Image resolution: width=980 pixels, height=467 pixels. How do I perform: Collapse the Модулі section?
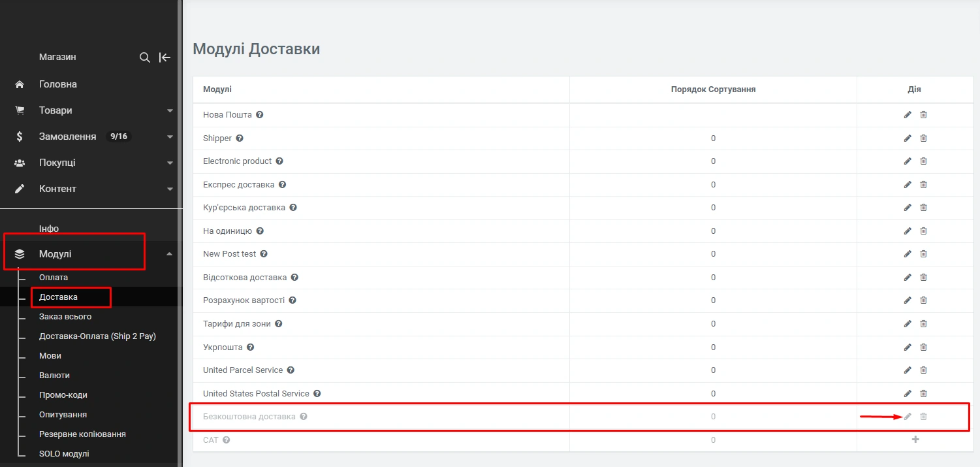tap(170, 254)
